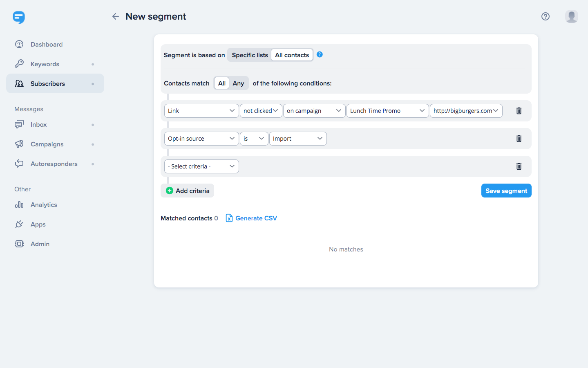This screenshot has height=368, width=588.
Task: Click the Add criteria button
Action: (188, 191)
